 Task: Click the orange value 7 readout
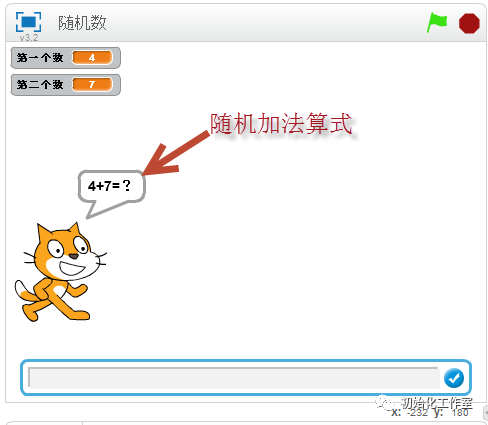(x=92, y=85)
